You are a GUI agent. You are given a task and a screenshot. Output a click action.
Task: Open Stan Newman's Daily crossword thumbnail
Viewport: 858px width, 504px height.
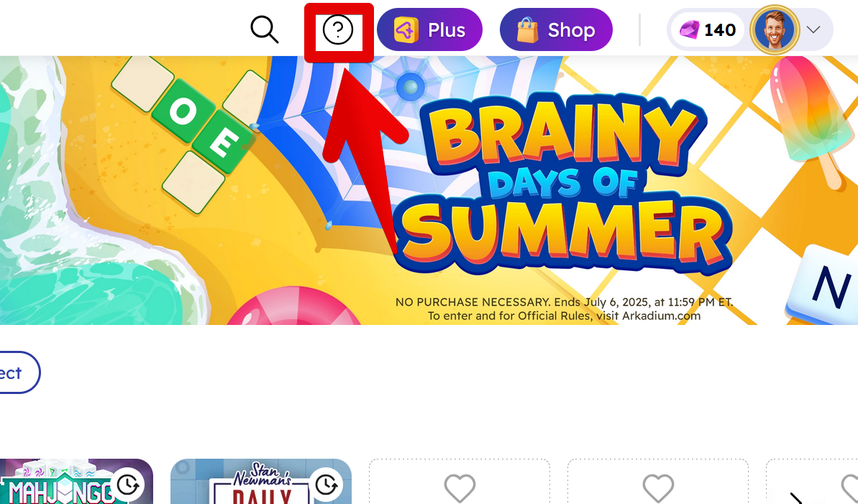(x=261, y=482)
